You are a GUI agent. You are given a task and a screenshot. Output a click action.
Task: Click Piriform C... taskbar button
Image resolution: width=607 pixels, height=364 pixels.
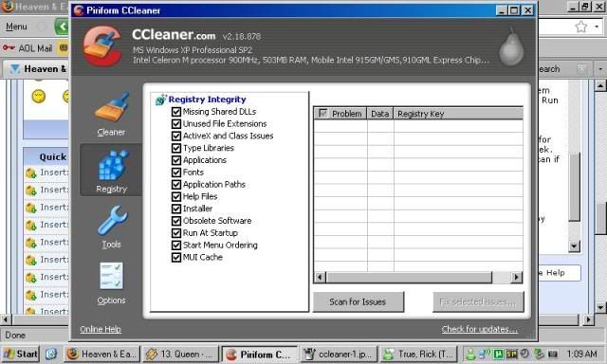260,354
